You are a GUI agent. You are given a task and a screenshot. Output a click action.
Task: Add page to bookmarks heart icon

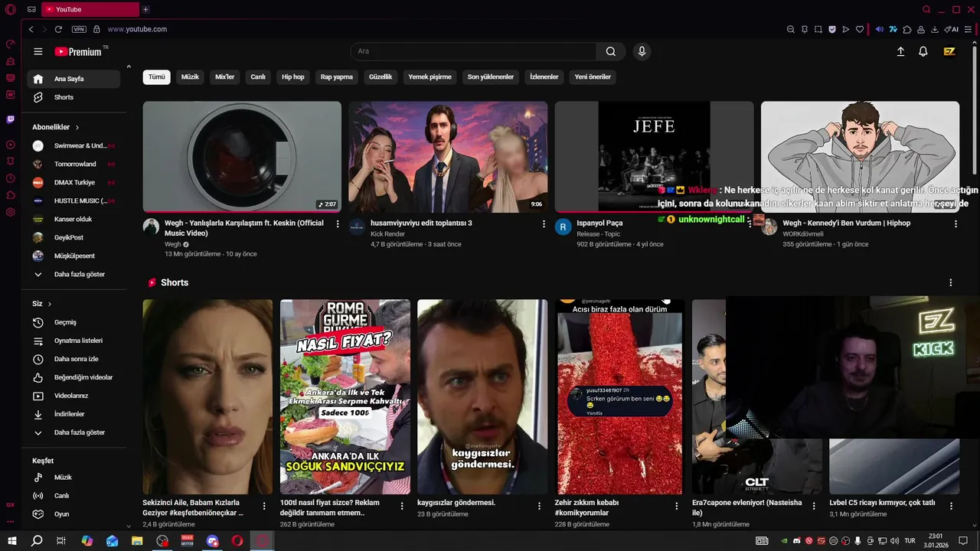tap(860, 29)
